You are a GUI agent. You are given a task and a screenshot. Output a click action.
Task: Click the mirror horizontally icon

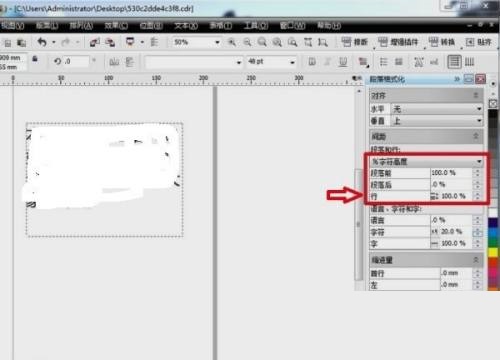(x=114, y=62)
